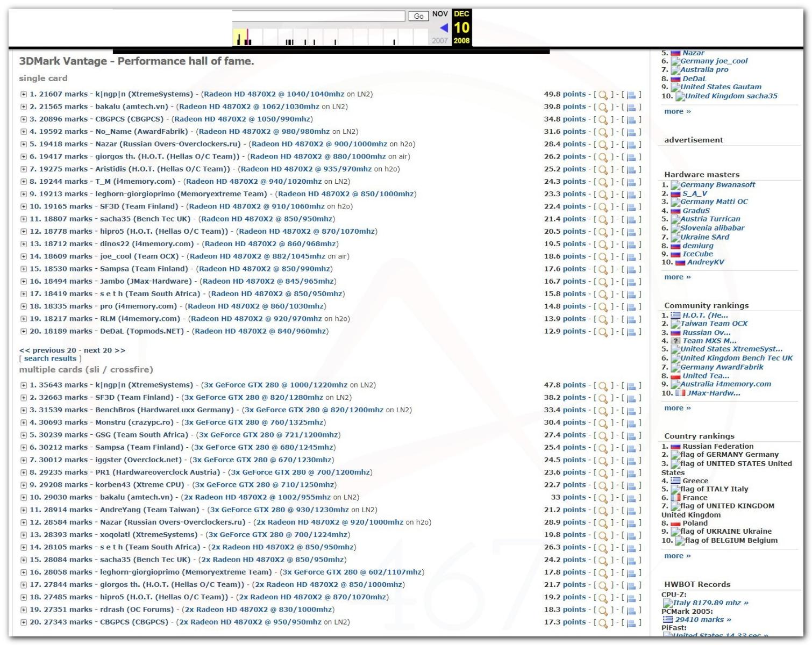The width and height of the screenshot is (812, 645).
Task: Expand the Nazar 19418 marks entry
Action: 24,144
